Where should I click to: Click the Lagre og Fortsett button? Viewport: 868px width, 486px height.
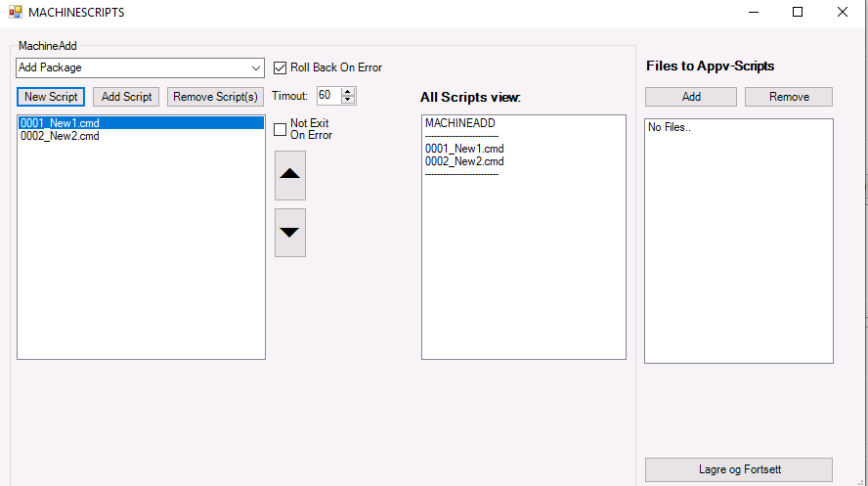739,469
